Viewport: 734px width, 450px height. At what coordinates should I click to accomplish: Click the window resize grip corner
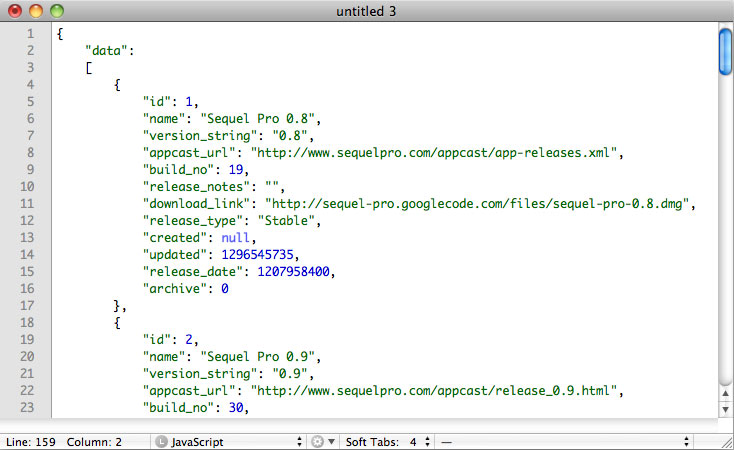tap(727, 442)
